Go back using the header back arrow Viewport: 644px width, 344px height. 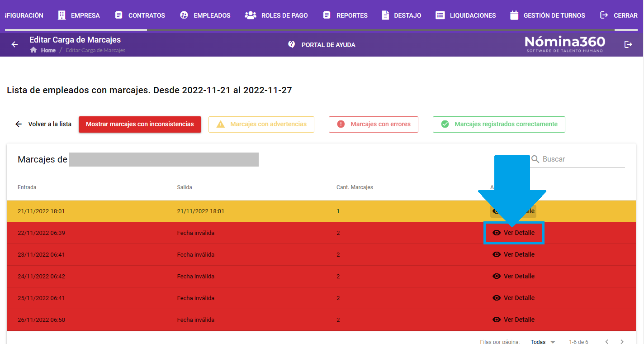tap(14, 44)
